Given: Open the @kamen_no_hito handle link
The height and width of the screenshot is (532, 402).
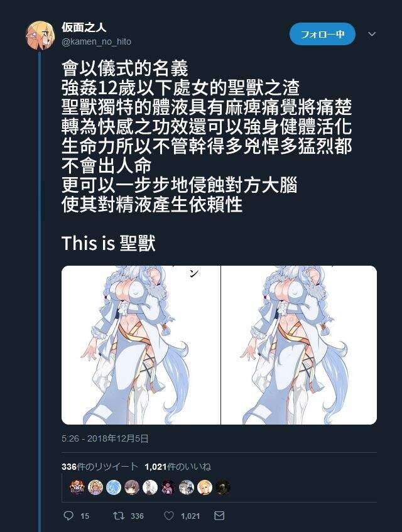Looking at the screenshot, I should coord(96,41).
